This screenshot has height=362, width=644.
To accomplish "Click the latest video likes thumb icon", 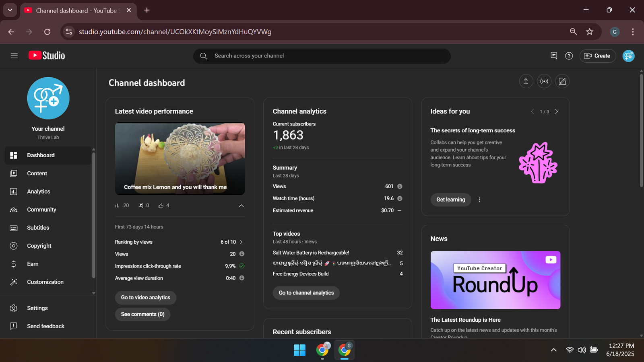I will (161, 206).
